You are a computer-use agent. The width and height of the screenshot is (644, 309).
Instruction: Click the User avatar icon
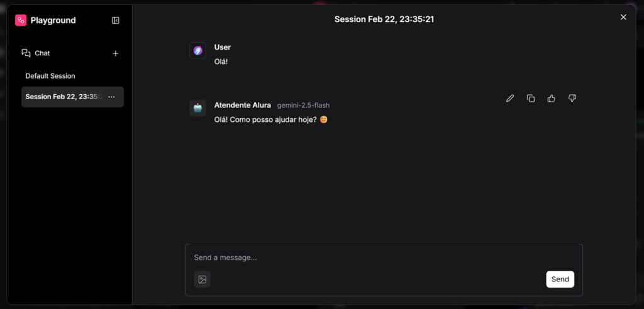[x=197, y=50]
